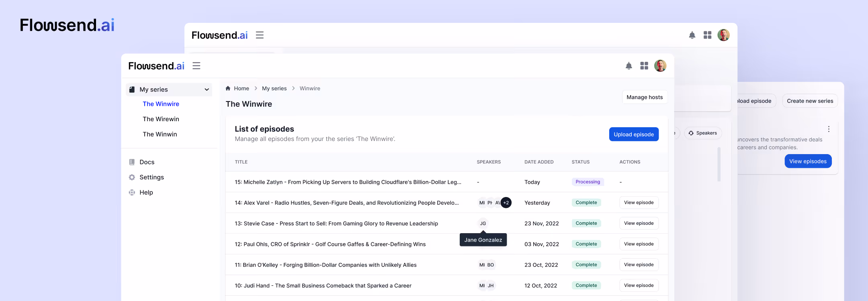Click the STATUS column header
The width and height of the screenshot is (868, 301).
(581, 162)
